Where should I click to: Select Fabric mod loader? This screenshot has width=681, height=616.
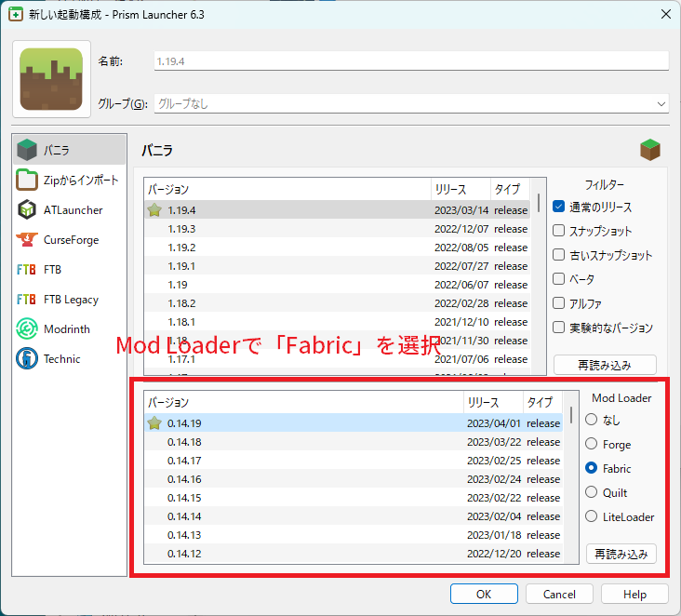(591, 468)
